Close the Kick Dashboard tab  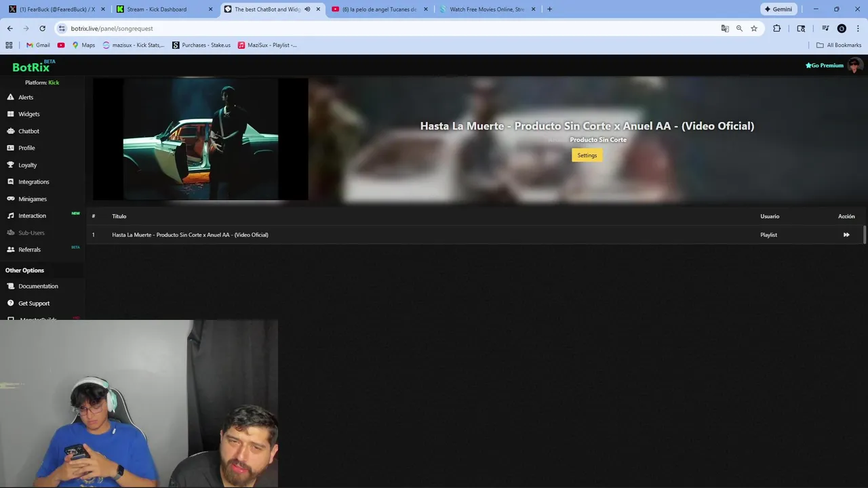pos(210,9)
